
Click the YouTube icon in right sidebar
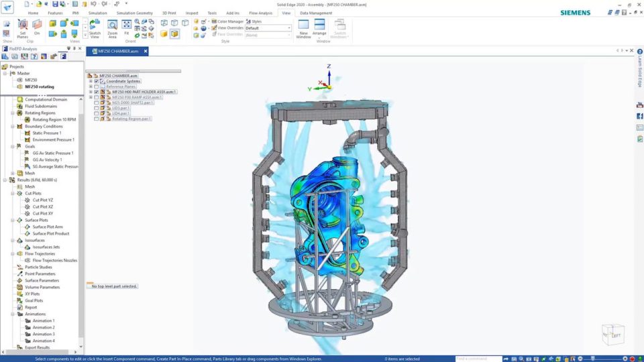pos(639,105)
